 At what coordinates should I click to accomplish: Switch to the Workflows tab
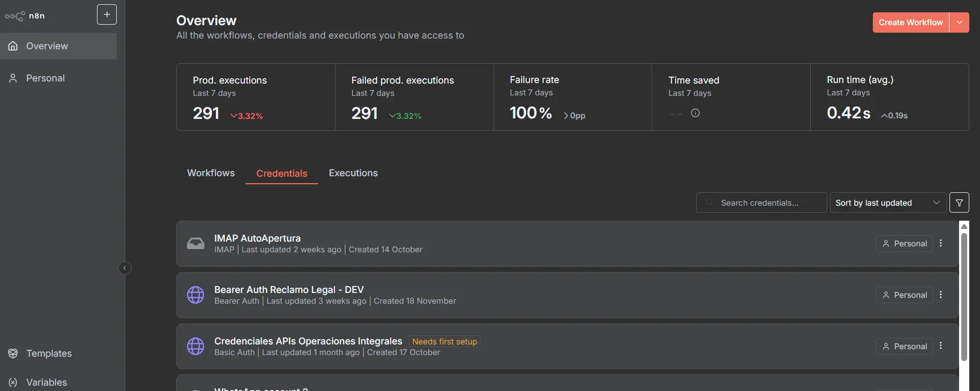click(x=211, y=173)
